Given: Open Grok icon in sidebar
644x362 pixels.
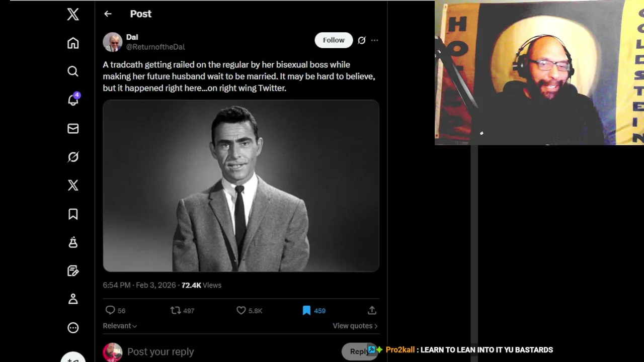Looking at the screenshot, I should click(x=73, y=157).
